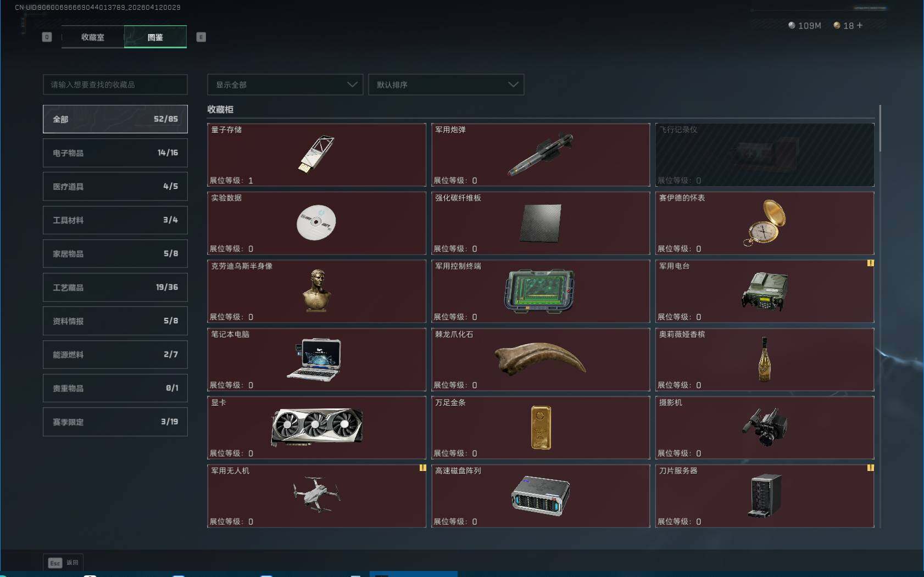The height and width of the screenshot is (577, 924).
Task: Click the 军用电台 radio icon
Action: click(765, 291)
